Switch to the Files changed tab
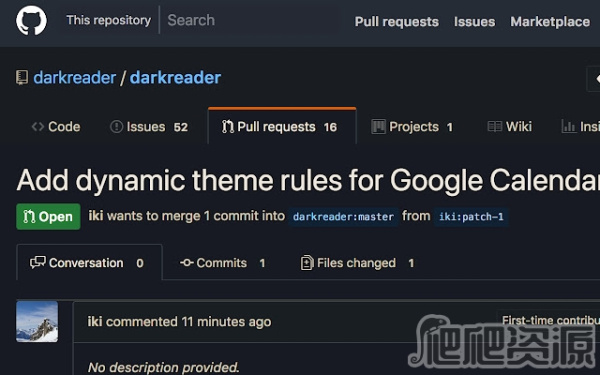The height and width of the screenshot is (375, 600). click(x=357, y=263)
